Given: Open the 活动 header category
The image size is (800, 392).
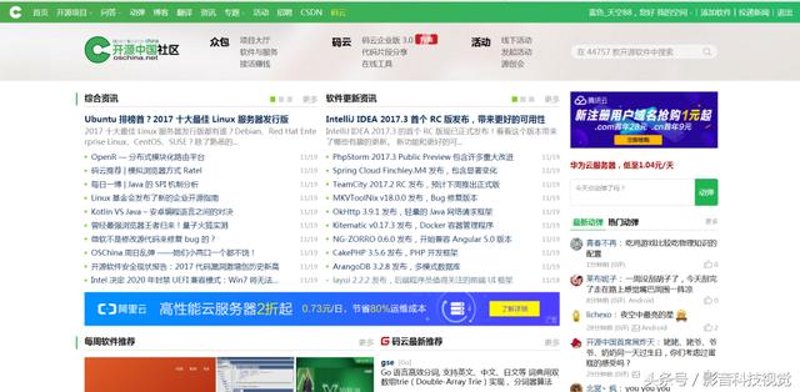Looking at the screenshot, I should point(481,42).
